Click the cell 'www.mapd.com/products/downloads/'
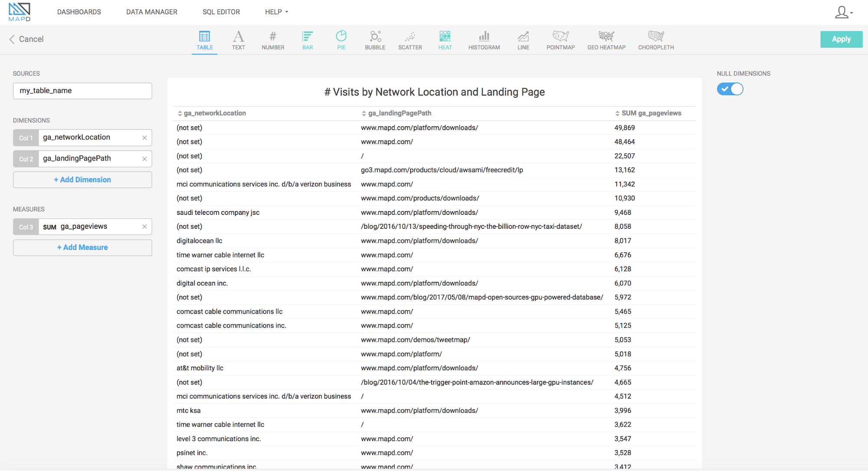 point(420,198)
